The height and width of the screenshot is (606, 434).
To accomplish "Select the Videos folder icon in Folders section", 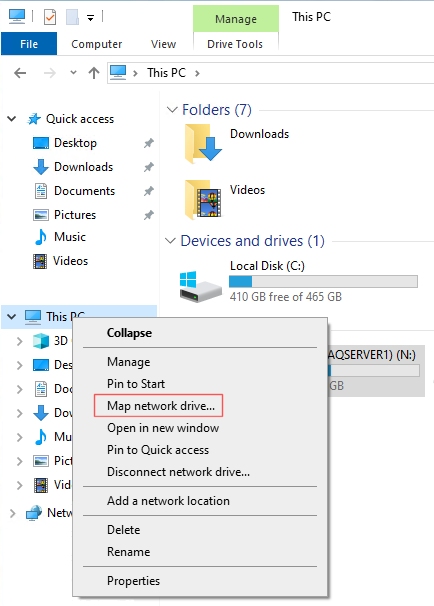I will click(x=203, y=199).
